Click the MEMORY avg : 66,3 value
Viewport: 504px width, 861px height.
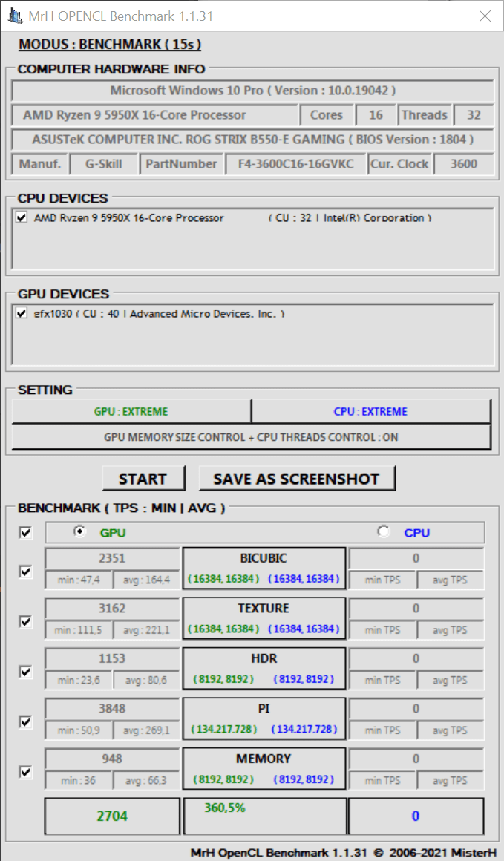pos(146,780)
